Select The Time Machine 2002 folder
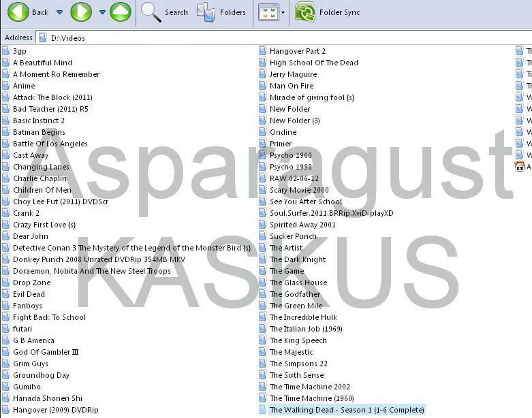This screenshot has height=418, width=532. [x=310, y=387]
